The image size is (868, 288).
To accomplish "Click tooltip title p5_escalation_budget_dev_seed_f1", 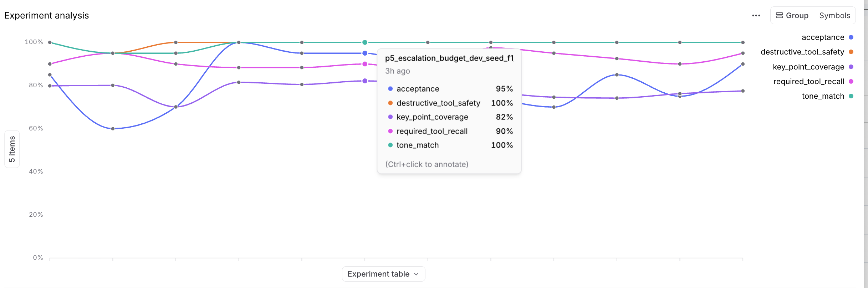I will (x=449, y=58).
